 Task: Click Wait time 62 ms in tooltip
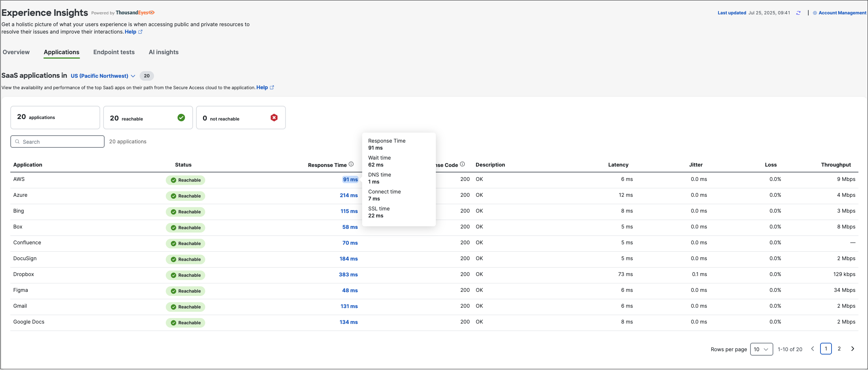(x=379, y=161)
